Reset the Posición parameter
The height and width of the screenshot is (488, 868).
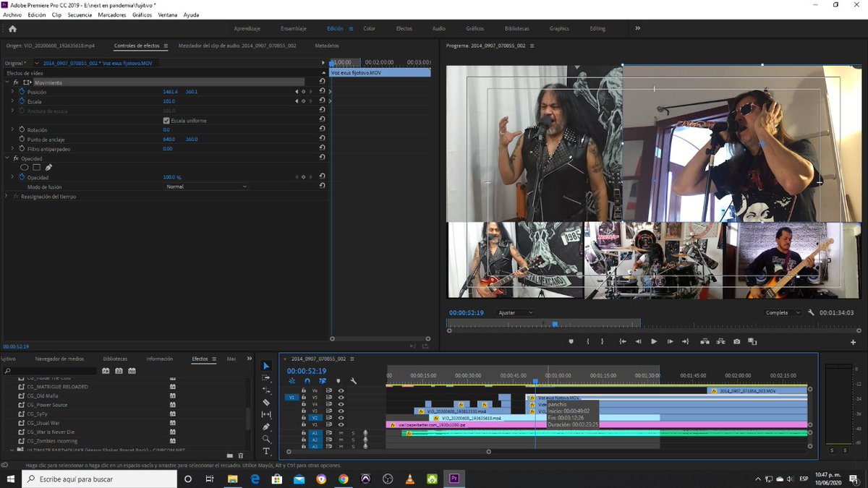[322, 92]
